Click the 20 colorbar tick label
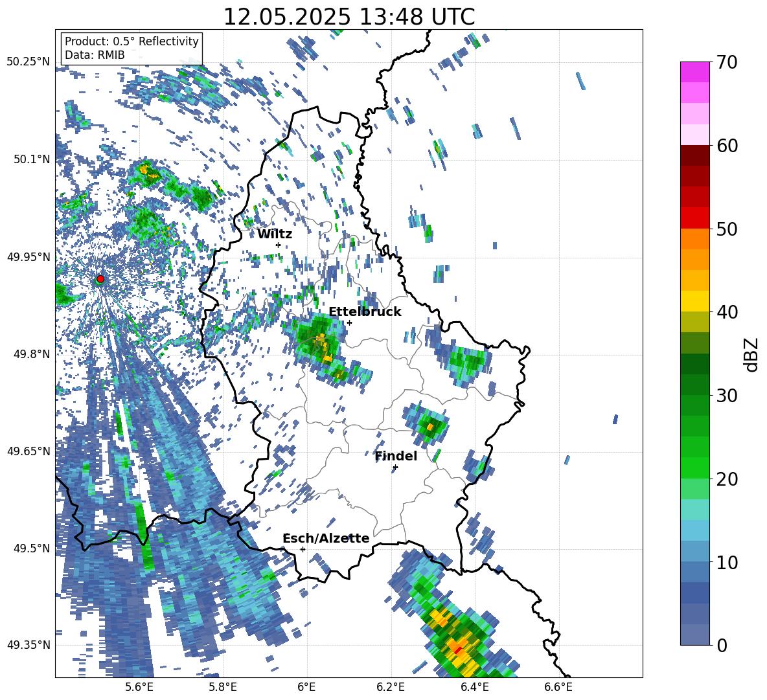This screenshot has width=767, height=700. [727, 479]
